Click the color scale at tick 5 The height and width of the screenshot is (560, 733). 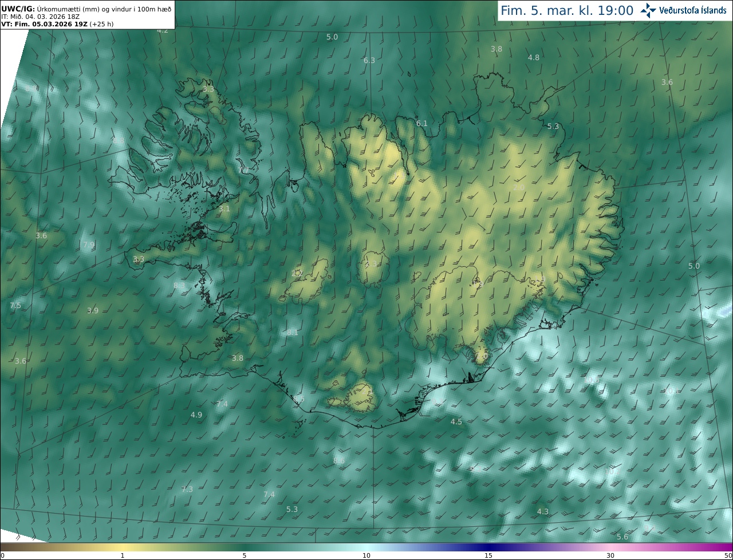[x=245, y=556]
